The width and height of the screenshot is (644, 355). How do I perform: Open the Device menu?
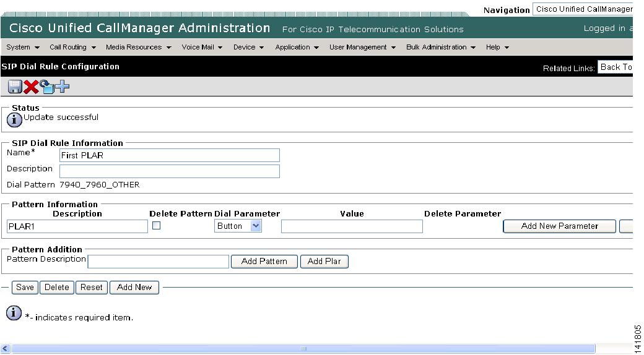tap(248, 47)
